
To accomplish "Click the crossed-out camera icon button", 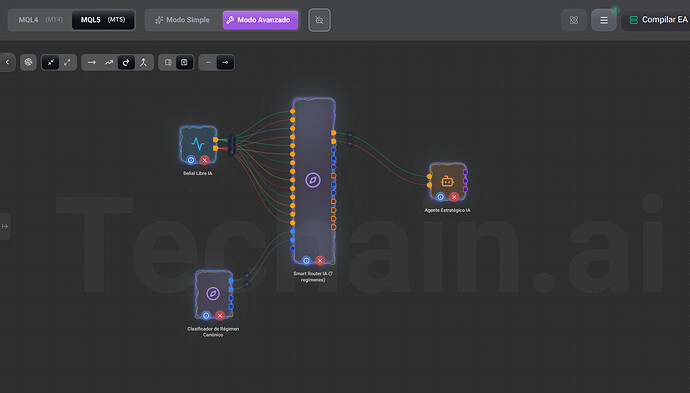I will pos(319,20).
